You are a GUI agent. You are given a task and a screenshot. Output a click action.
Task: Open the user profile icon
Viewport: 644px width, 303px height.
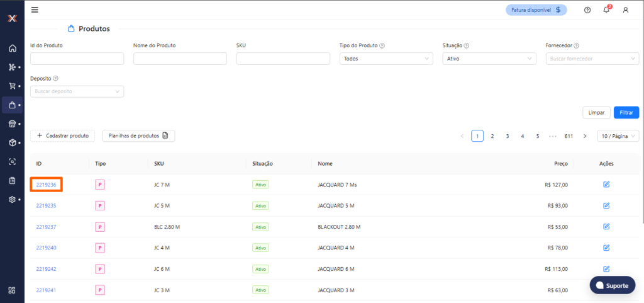625,10
